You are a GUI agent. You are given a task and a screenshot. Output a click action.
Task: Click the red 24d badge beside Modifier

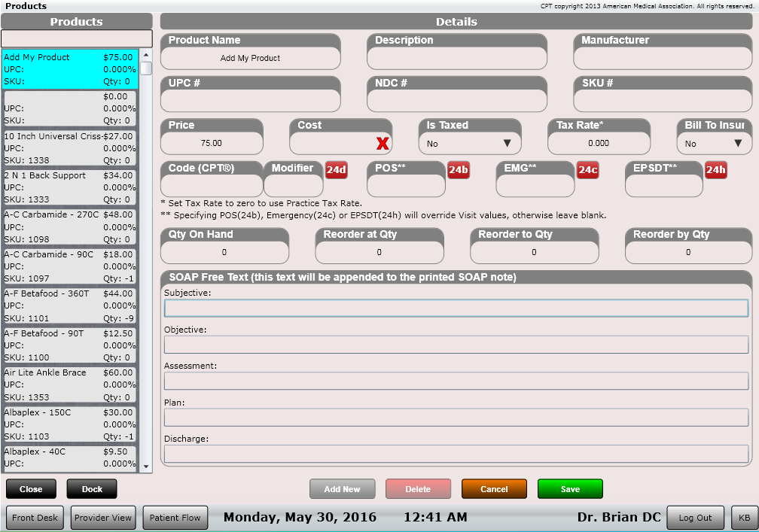[336, 170]
